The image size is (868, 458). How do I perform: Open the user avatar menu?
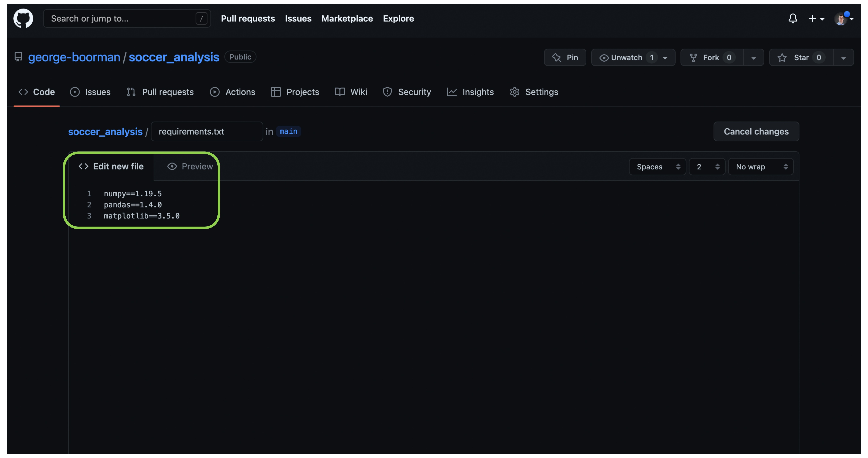(x=843, y=19)
